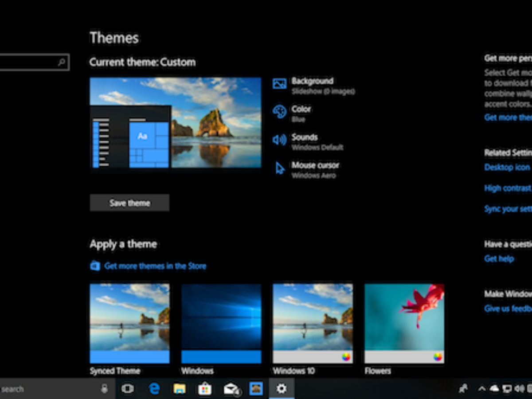Click the Background picture icon
The height and width of the screenshot is (399, 532).
pyautogui.click(x=279, y=84)
